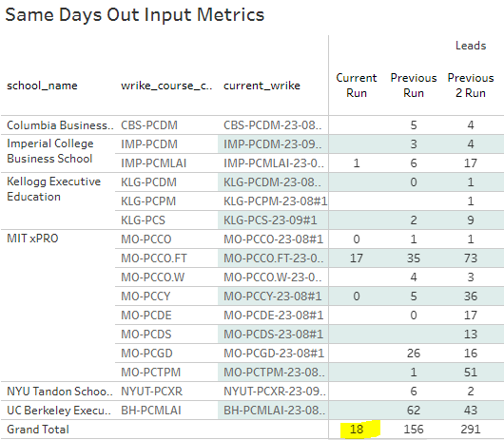This screenshot has height=440, width=504.
Task: Click the KLG-PCDM-23-08.. wrike cell
Action: click(272, 182)
